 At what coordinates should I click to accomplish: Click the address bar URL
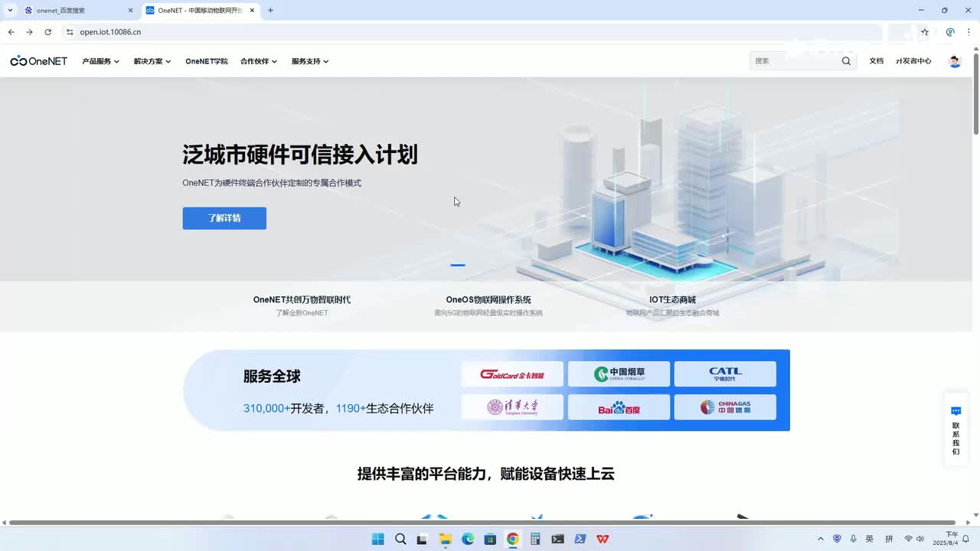pyautogui.click(x=110, y=32)
